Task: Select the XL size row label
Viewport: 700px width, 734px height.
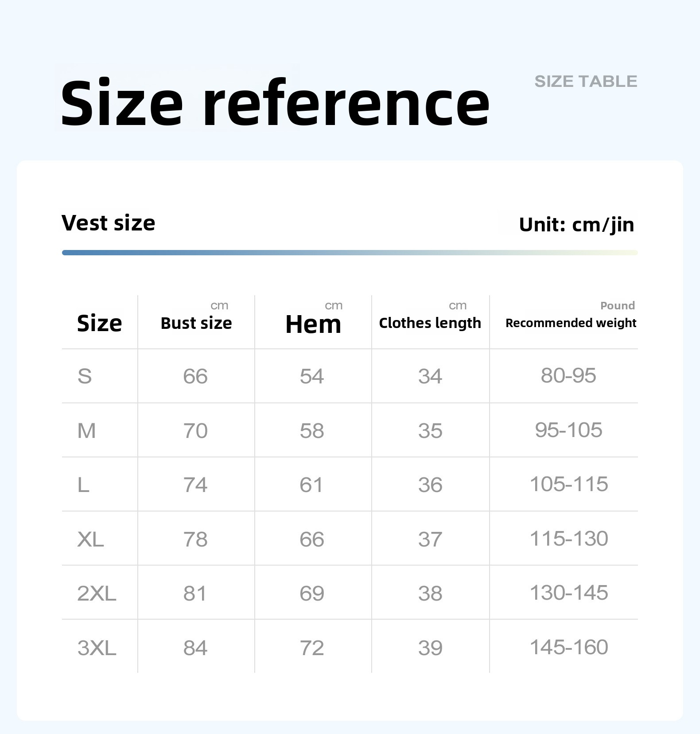Action: (90, 539)
